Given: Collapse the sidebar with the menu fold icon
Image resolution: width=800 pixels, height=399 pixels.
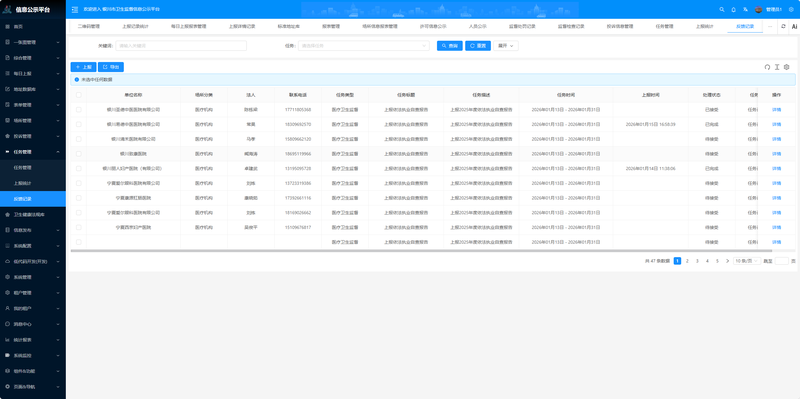Looking at the screenshot, I should pos(75,9).
